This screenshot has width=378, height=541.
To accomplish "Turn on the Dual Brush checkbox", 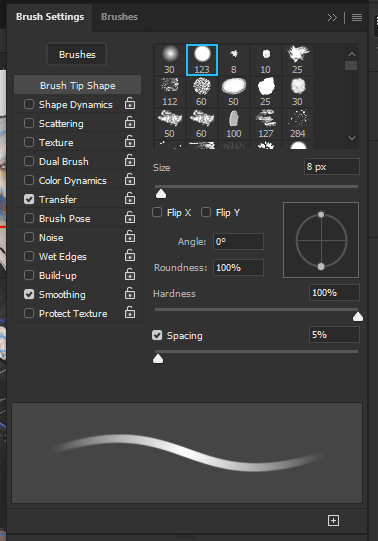I will tap(29, 161).
